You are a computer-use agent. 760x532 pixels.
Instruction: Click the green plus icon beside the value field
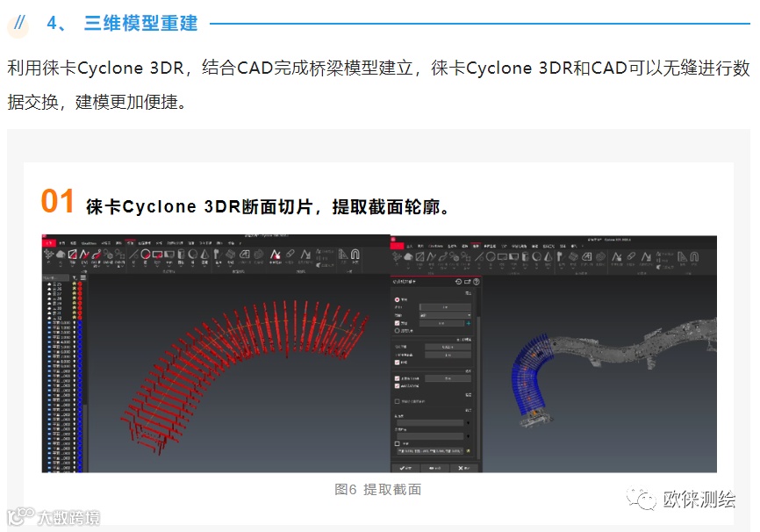tap(469, 323)
